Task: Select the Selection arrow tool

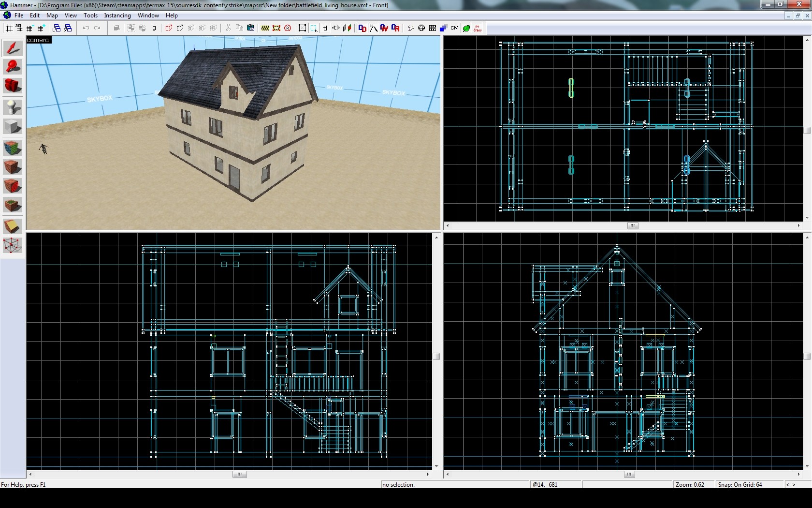Action: [13, 48]
